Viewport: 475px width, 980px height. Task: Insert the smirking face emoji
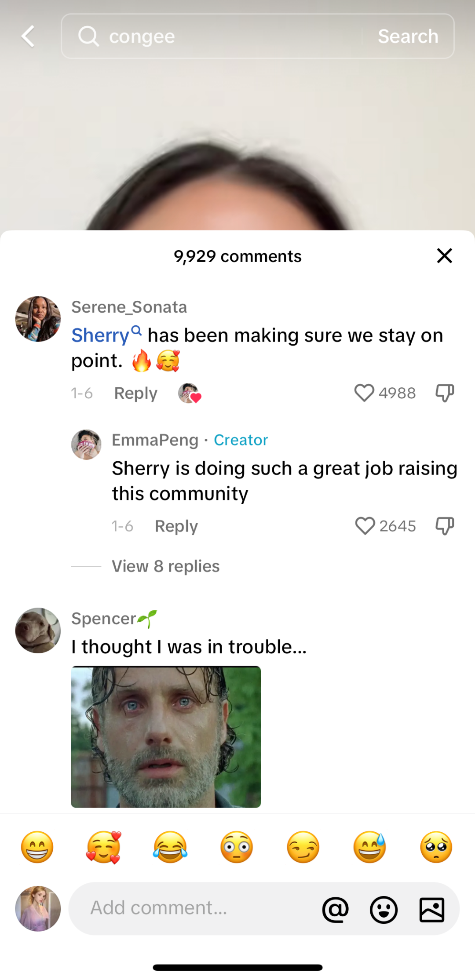click(x=303, y=847)
